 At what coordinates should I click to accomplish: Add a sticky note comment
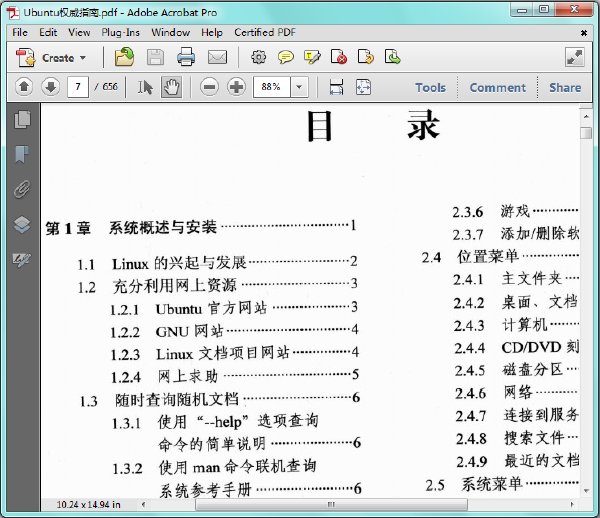[x=285, y=57]
